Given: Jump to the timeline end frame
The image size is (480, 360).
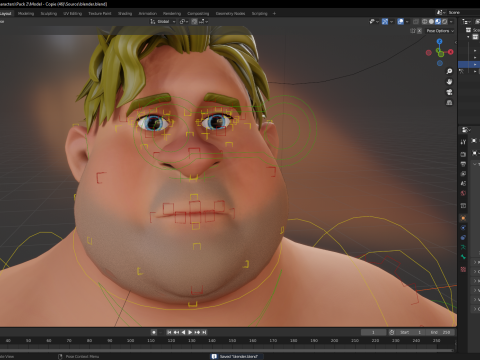Looking at the screenshot, I should (x=204, y=332).
